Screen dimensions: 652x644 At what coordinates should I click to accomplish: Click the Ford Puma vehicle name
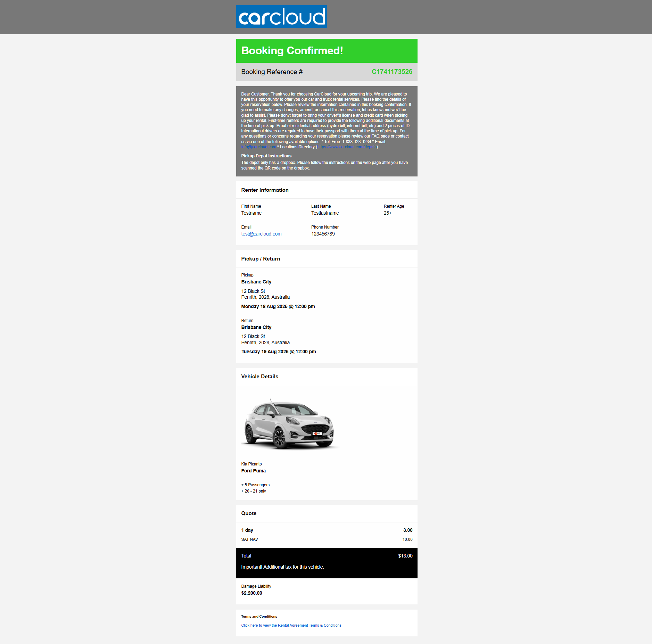coord(253,471)
